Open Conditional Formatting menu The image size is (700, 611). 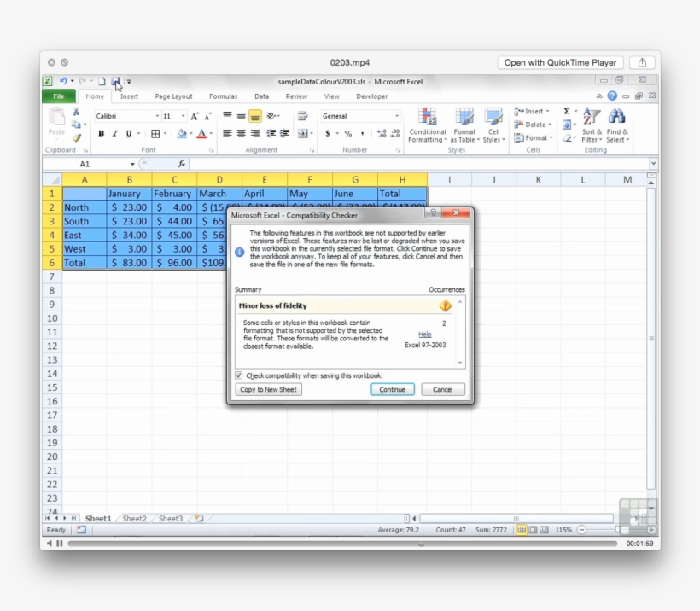[427, 125]
